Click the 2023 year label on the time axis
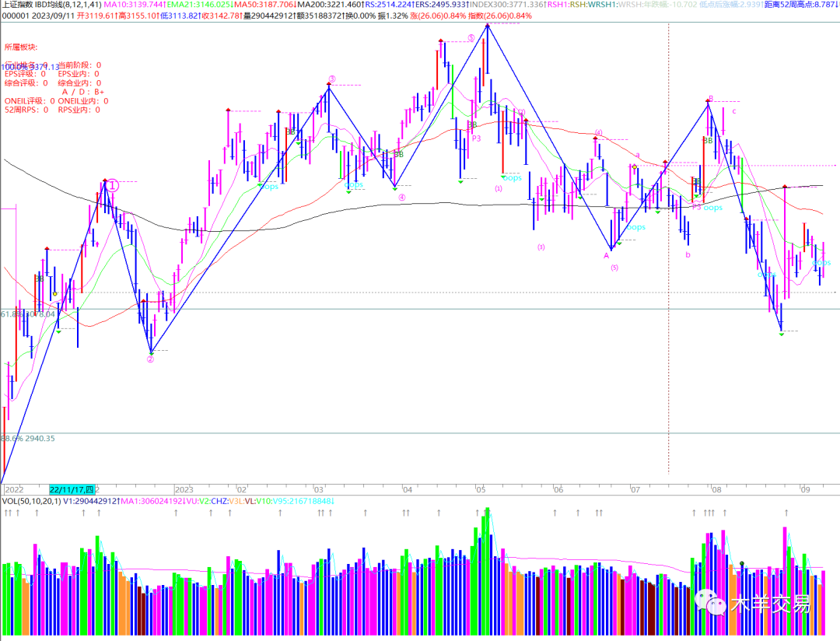This screenshot has width=840, height=641. tap(184, 490)
